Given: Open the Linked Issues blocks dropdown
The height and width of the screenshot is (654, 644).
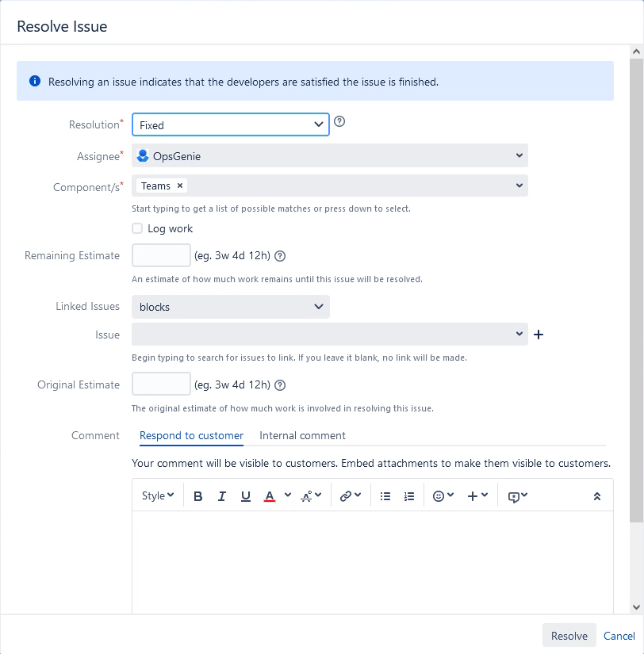Looking at the screenshot, I should pos(230,307).
